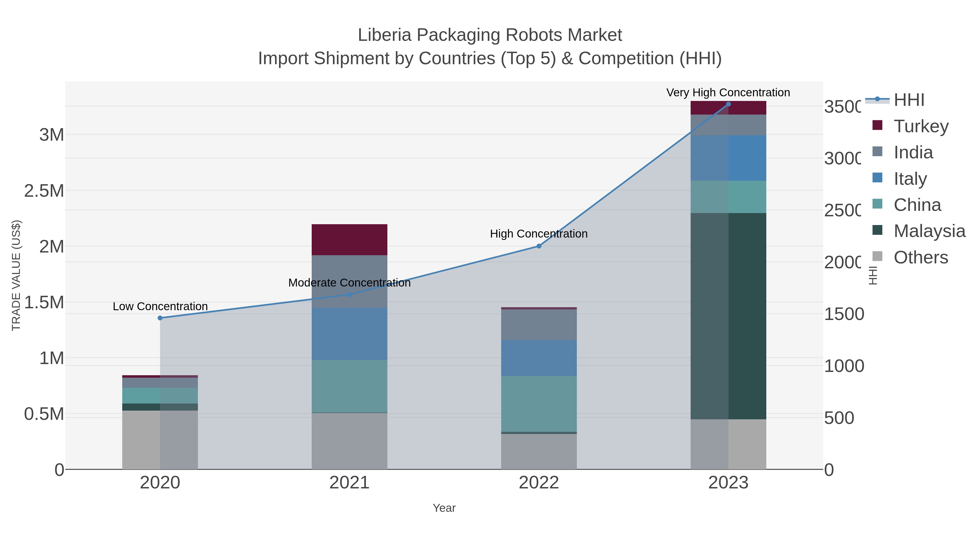The image size is (980, 551).
Task: Select the Low Concentration annotation
Action: pyautogui.click(x=160, y=306)
